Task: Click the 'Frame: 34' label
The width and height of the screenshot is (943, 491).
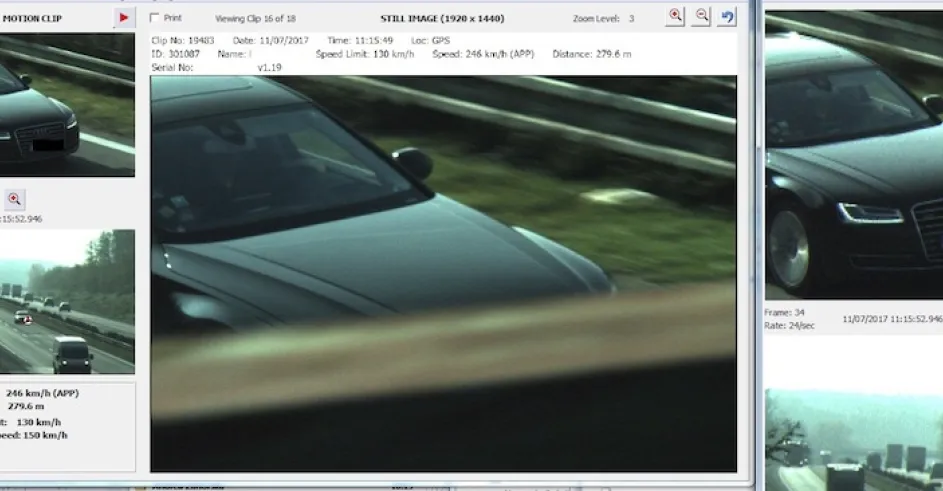Action: (784, 312)
